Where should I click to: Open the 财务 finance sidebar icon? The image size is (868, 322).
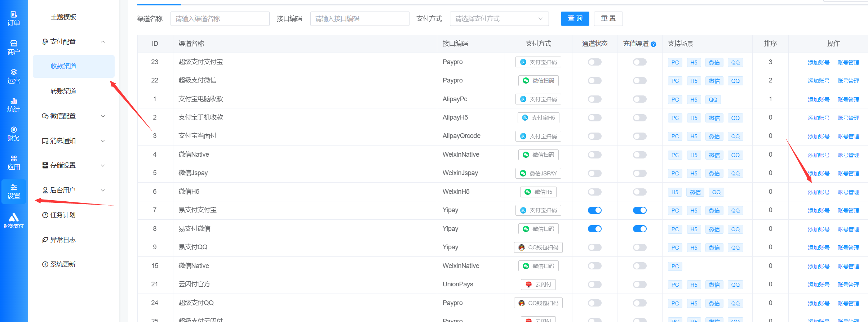(14, 134)
